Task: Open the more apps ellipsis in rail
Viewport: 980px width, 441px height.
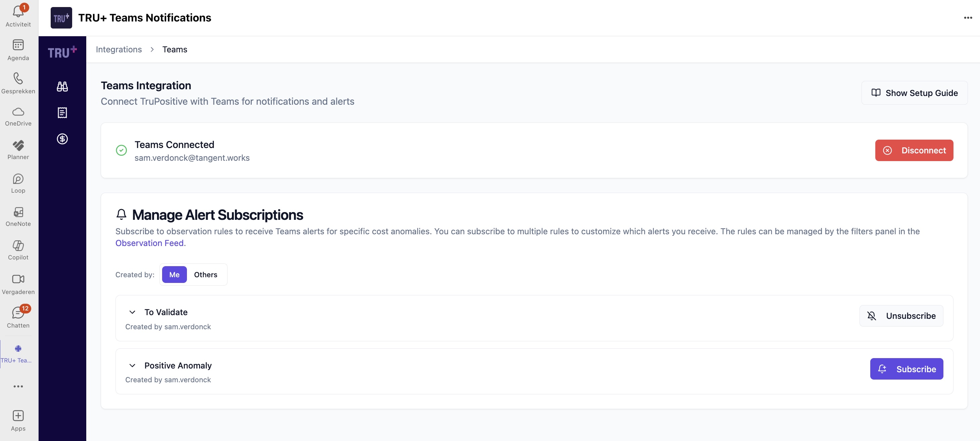Action: coord(18,386)
